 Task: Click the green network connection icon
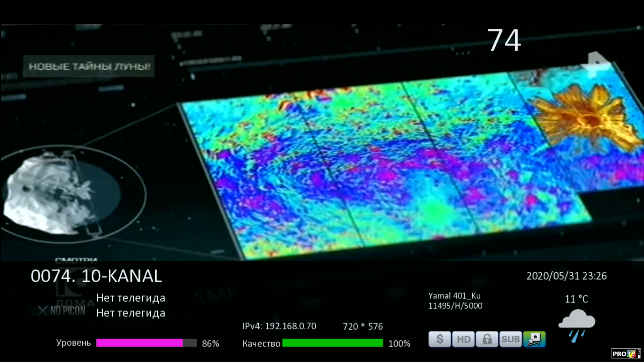(x=534, y=339)
